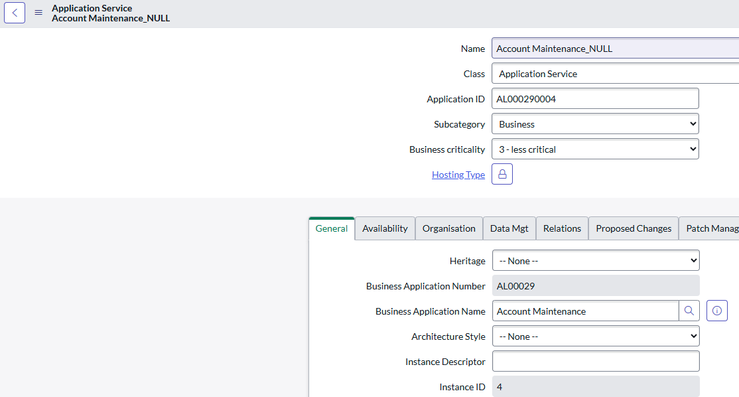This screenshot has width=739, height=397.
Task: Unlock the Hosting Type field
Action: pos(502,174)
